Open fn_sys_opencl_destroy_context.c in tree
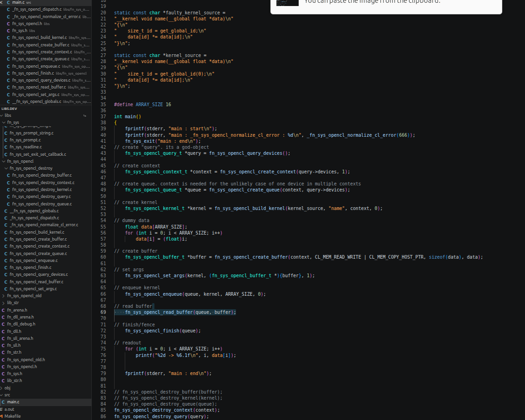Viewport: 525px width, 420px height. tap(45, 183)
